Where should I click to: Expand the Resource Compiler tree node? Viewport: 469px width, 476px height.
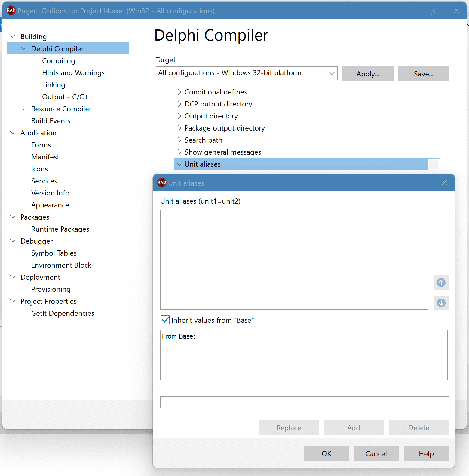pos(24,109)
